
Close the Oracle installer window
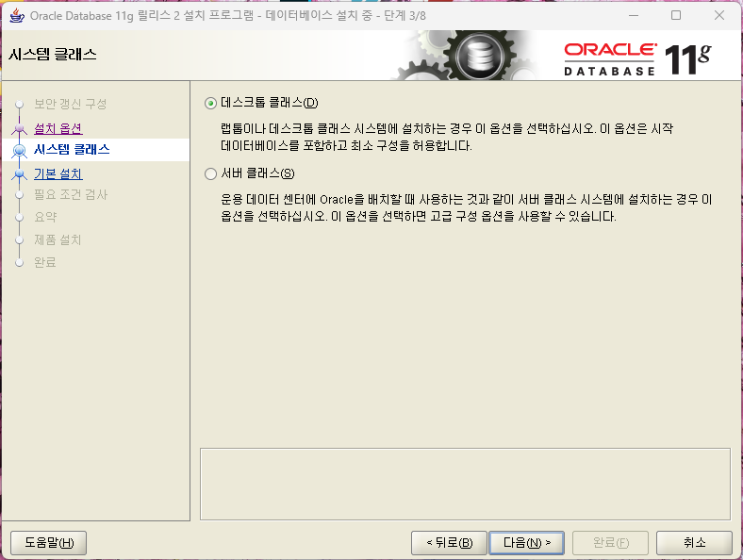(719, 15)
